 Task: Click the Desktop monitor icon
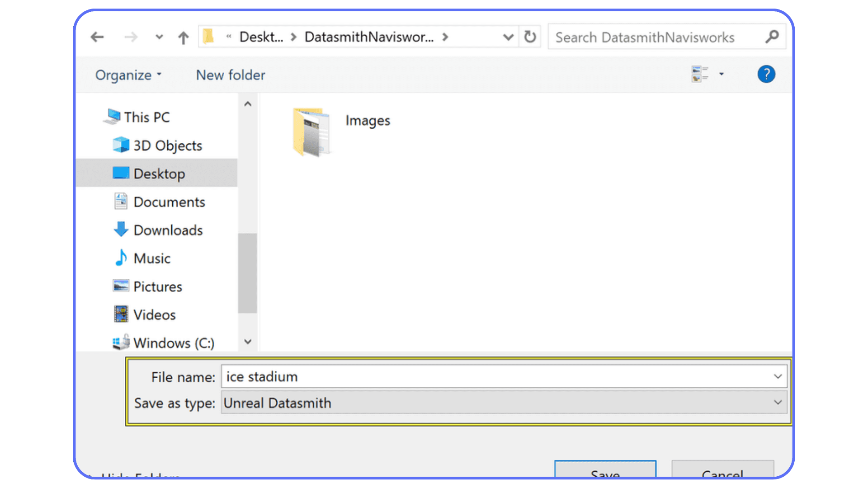(121, 173)
